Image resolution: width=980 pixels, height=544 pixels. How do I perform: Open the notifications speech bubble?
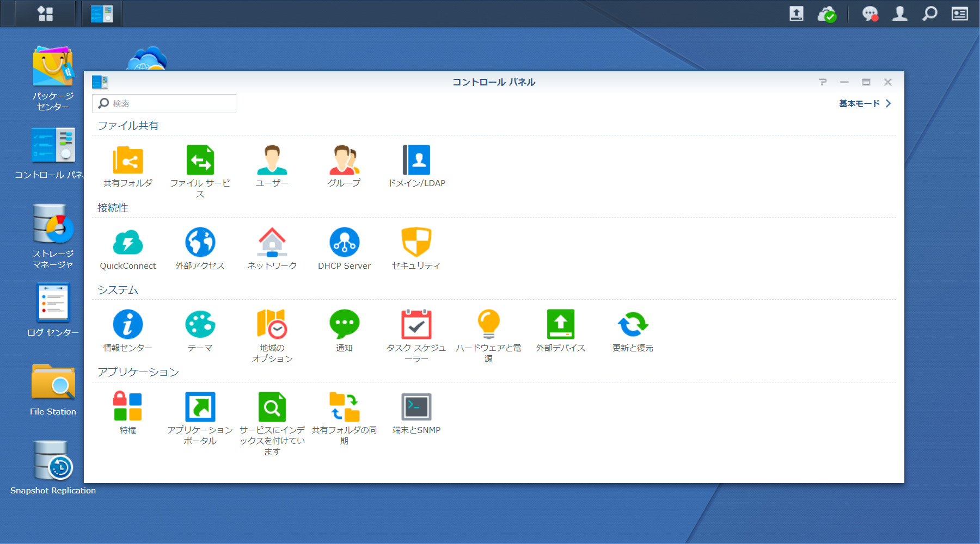[x=870, y=14]
